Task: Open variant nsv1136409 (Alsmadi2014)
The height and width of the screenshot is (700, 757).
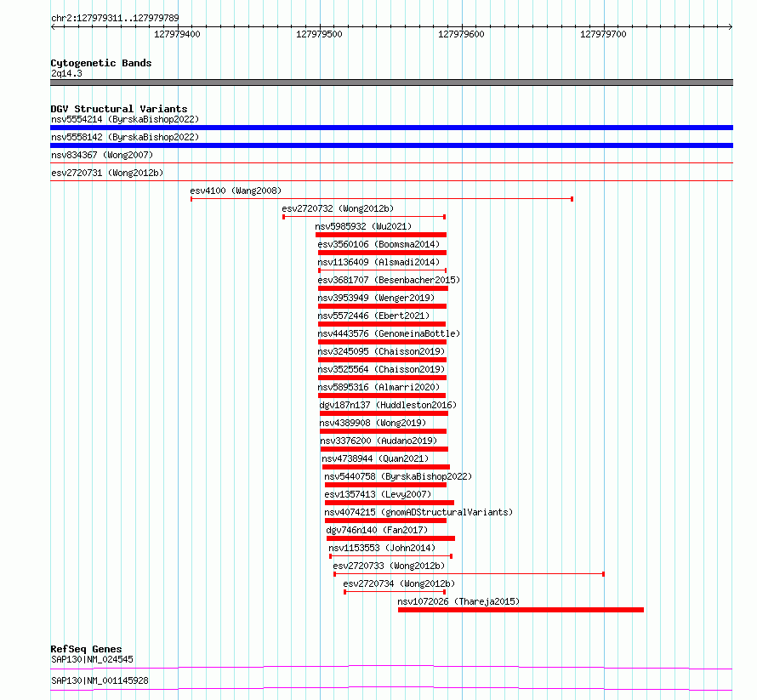Action: point(379,262)
